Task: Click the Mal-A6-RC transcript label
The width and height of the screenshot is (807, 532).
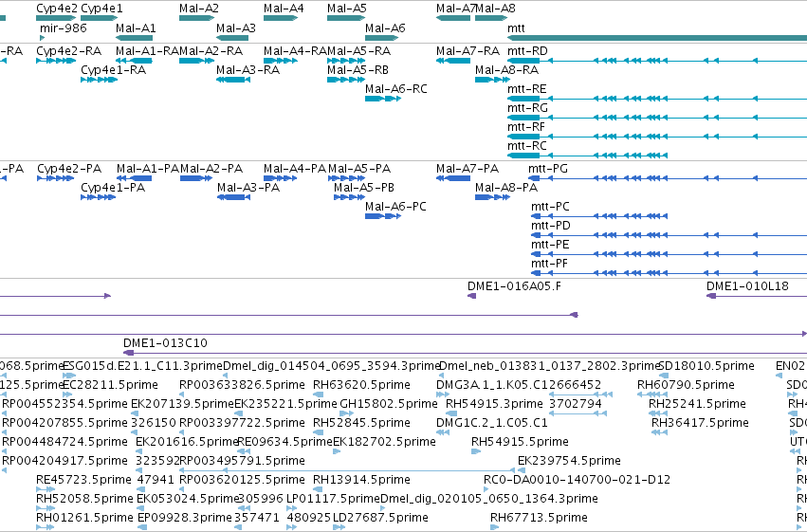Action: point(396,88)
